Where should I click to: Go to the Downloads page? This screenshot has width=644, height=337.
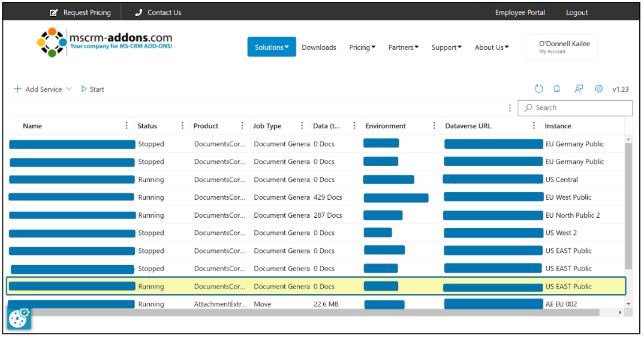[x=319, y=47]
